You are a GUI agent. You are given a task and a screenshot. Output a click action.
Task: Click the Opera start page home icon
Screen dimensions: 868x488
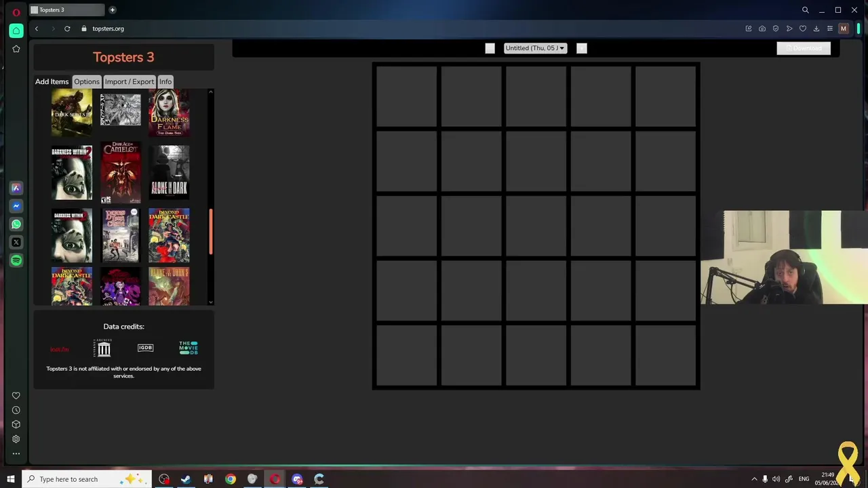pyautogui.click(x=16, y=30)
